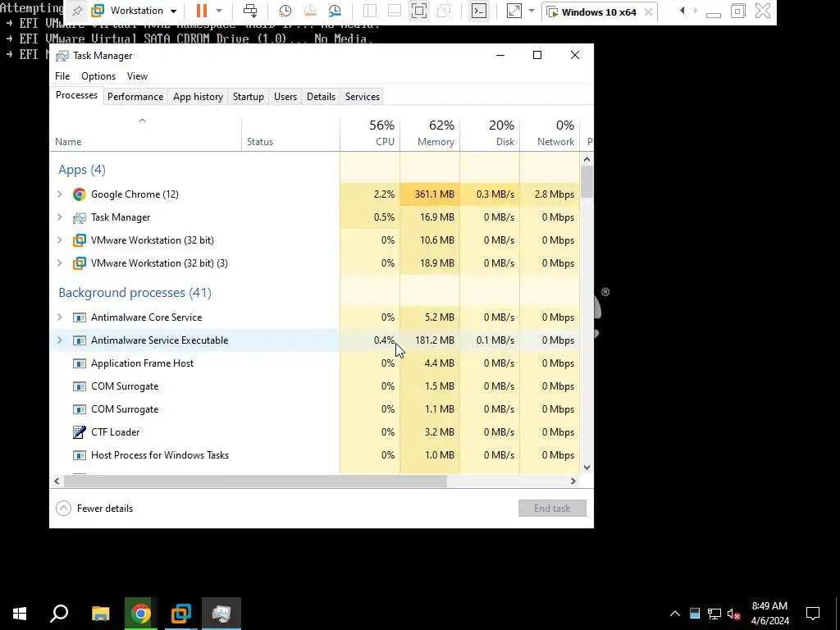Open the stretch display dropdown arrow
The image size is (840, 630).
[531, 11]
